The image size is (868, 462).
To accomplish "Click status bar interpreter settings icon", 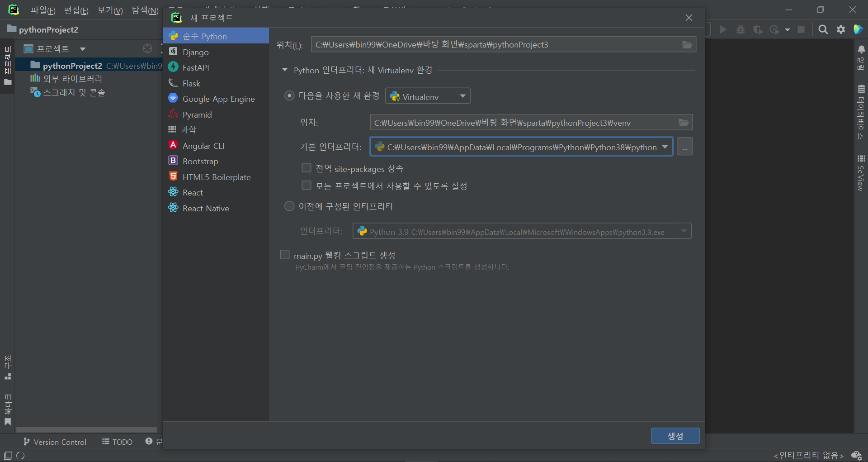I will (x=857, y=455).
